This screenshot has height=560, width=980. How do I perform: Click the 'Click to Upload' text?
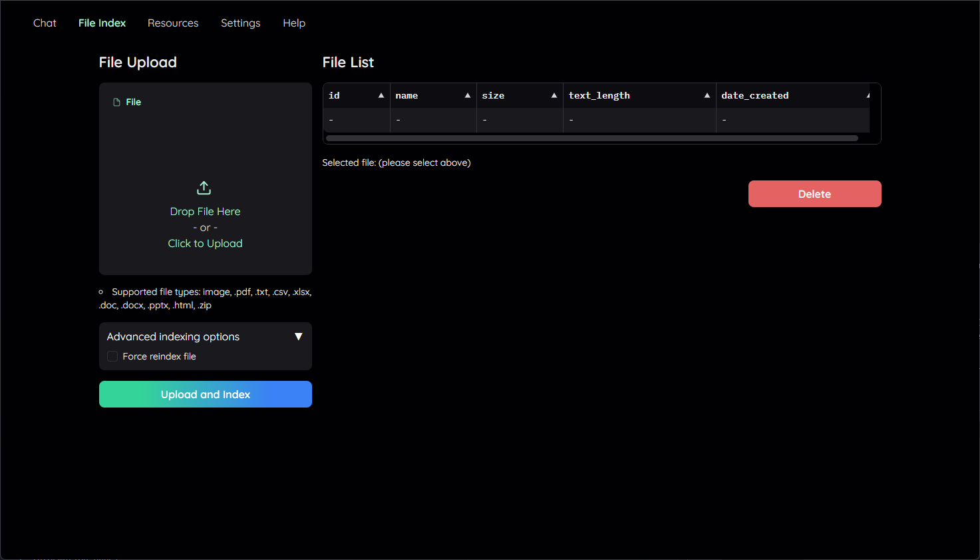point(205,244)
